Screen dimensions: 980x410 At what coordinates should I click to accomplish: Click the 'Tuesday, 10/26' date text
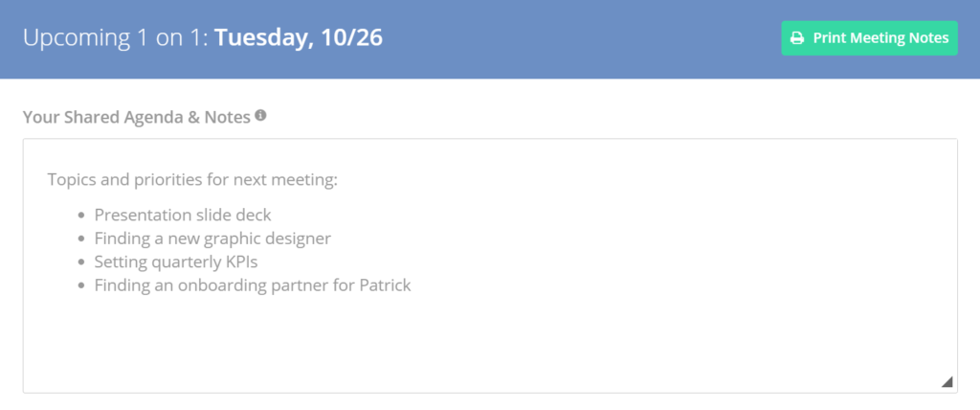[x=299, y=38]
